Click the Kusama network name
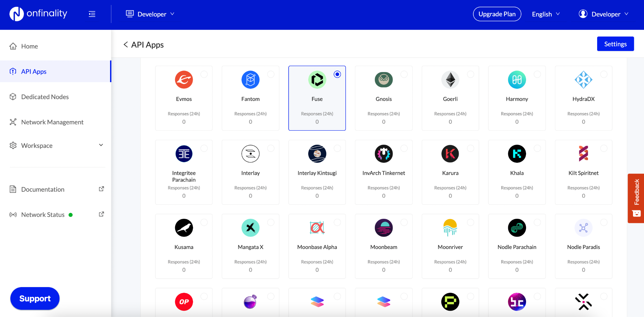This screenshot has width=644, height=317. [184, 247]
